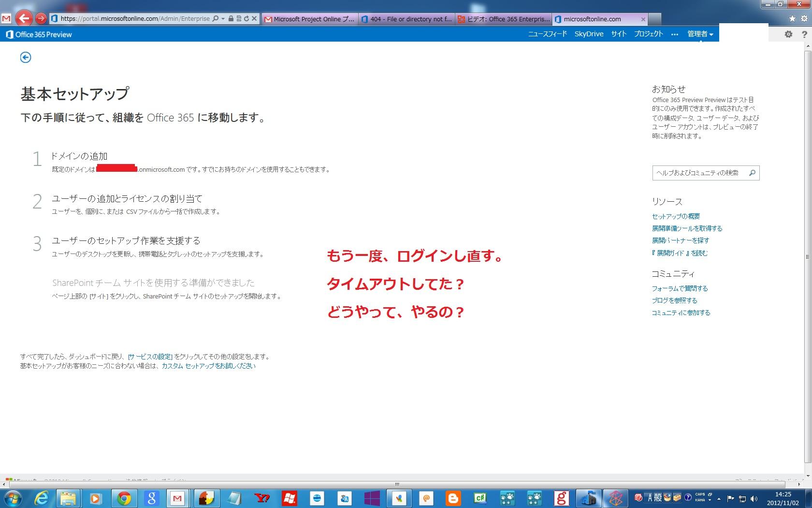This screenshot has width=812, height=508.
Task: Switch to the Microsoft Project Online tab
Action: point(309,19)
